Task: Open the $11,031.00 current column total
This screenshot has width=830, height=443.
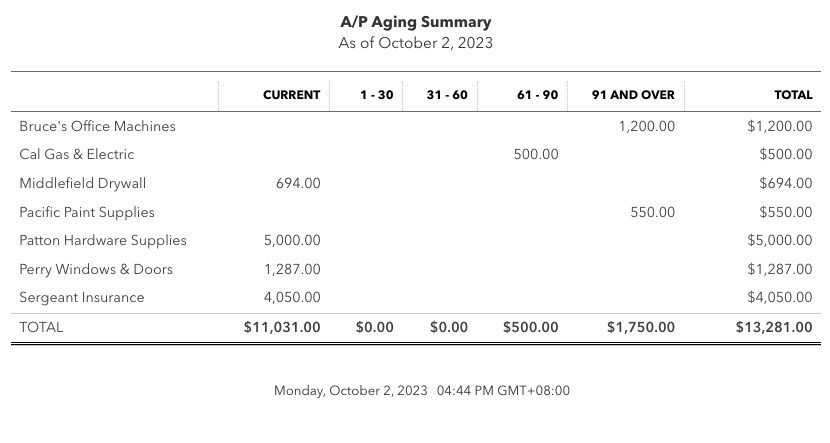Action: click(282, 327)
